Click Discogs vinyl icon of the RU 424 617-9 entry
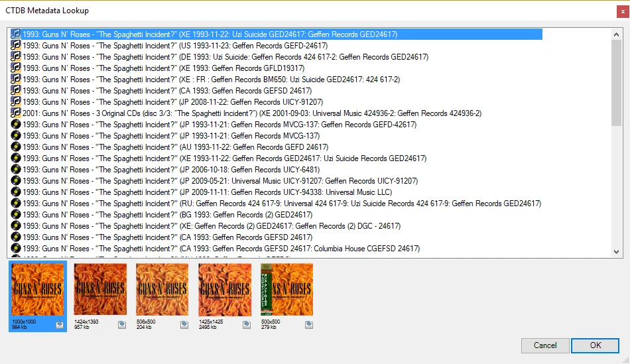This screenshot has height=364, width=630. click(x=16, y=203)
